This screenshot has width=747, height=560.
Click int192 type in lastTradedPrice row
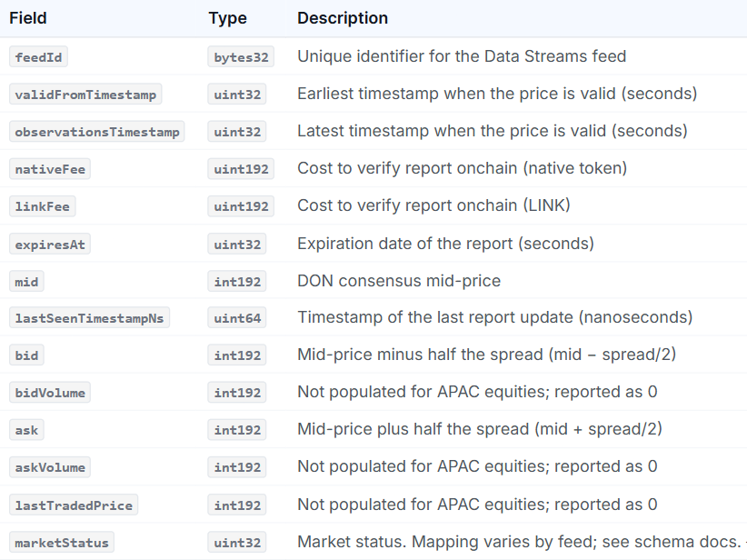click(x=237, y=505)
